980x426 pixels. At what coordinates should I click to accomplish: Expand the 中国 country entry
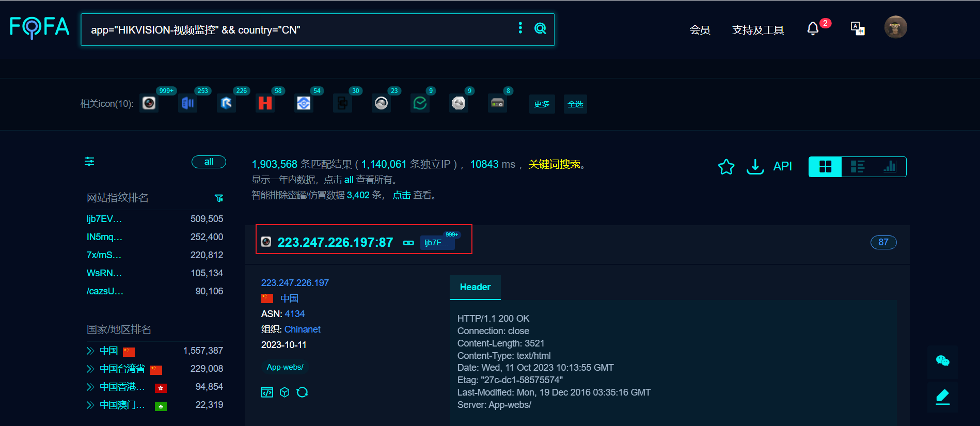[x=90, y=351]
